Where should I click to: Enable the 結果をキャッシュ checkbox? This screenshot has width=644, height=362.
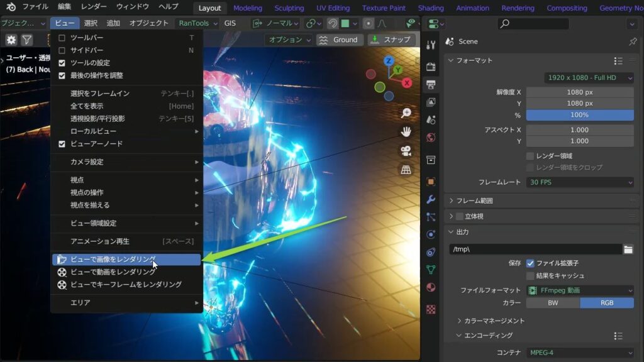pos(530,276)
